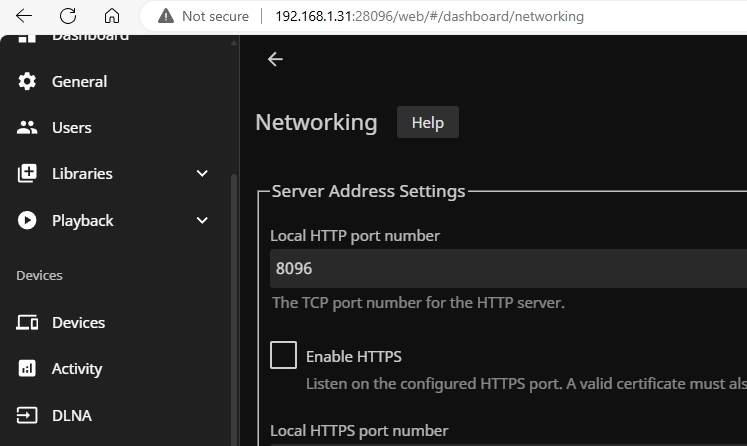The image size is (747, 446).
Task: Open the Users section in sidebar
Action: point(71,127)
